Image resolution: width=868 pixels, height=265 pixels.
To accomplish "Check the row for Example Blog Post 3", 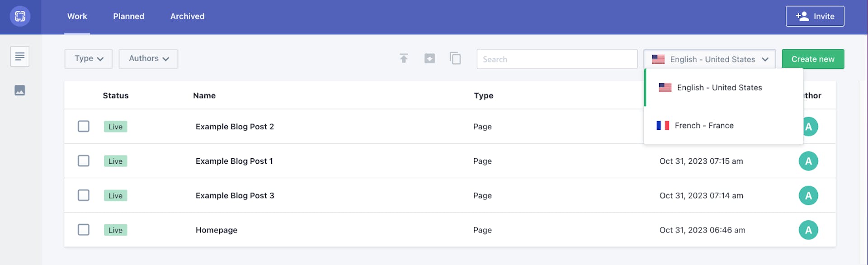I will 84,195.
